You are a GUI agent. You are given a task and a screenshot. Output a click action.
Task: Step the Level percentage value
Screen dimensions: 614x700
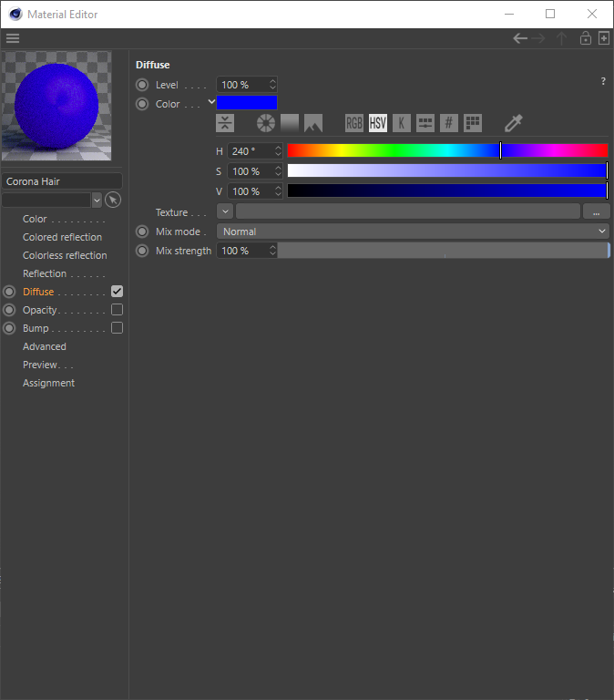point(272,85)
